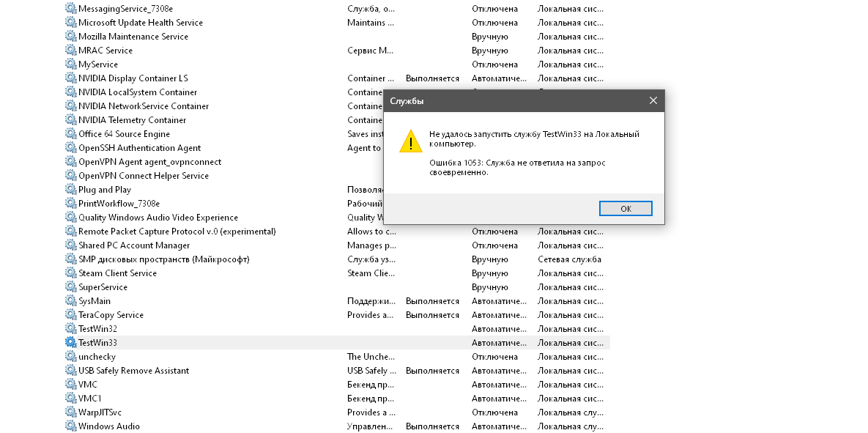Image resolution: width=868 pixels, height=433 pixels.
Task: Click gear icon of NVIDIA Telemetry Container
Action: click(70, 119)
